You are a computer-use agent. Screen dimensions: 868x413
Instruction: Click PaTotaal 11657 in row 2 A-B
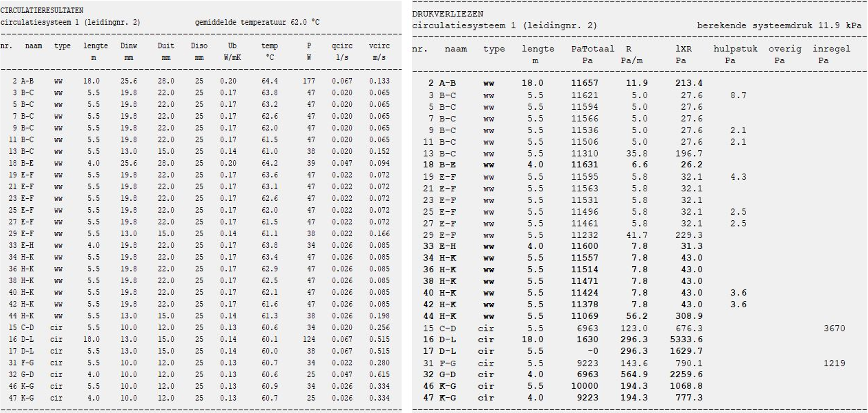click(584, 83)
